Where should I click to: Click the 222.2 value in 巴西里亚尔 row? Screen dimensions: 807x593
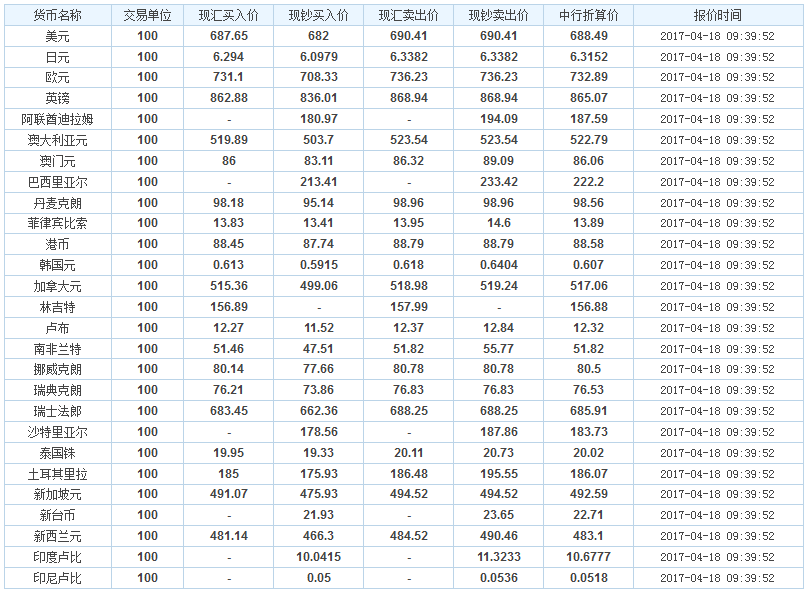click(x=589, y=182)
